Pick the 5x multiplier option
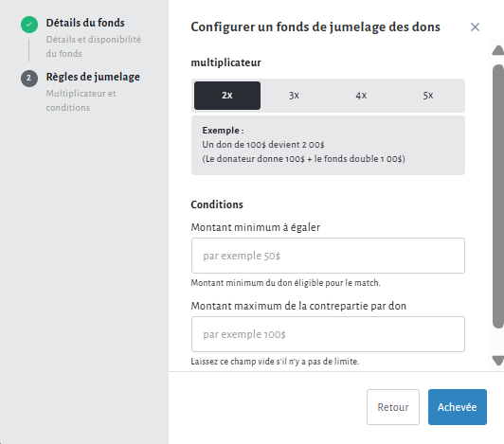This screenshot has height=444, width=504. 428,96
